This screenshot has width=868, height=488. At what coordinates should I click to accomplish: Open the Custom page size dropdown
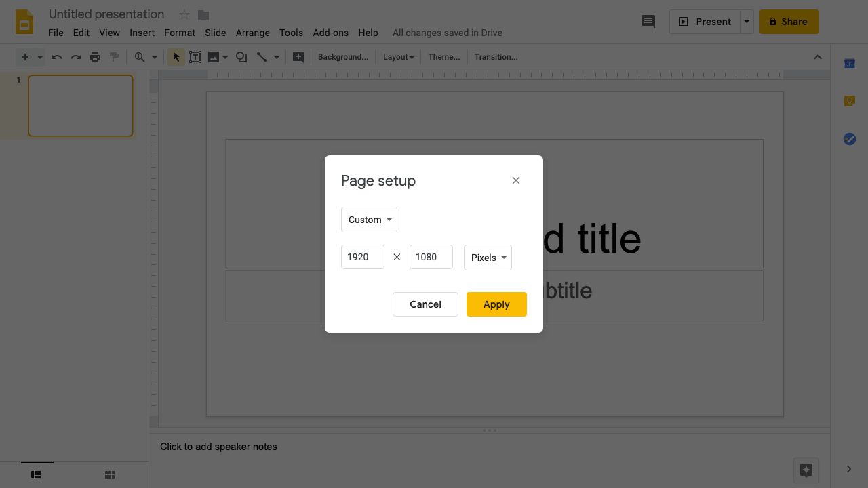tap(369, 220)
